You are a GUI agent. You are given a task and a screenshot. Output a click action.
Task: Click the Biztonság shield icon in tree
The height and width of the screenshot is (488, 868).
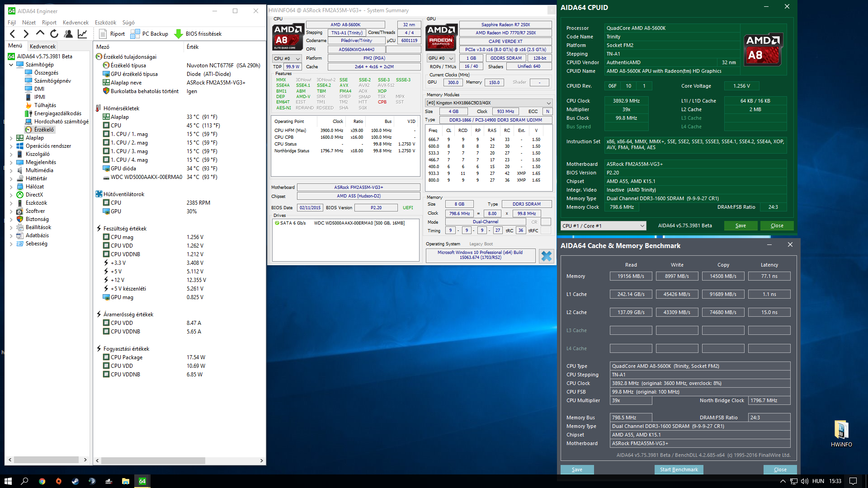pos(20,219)
